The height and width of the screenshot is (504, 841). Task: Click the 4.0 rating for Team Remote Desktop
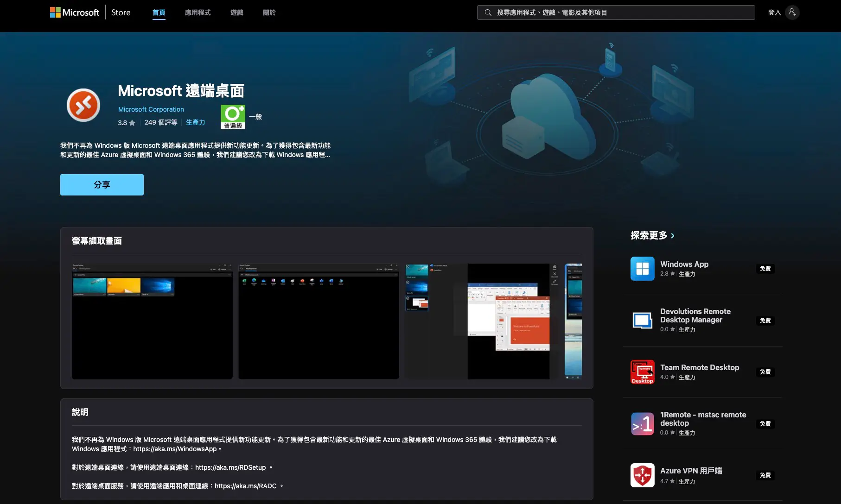click(668, 377)
